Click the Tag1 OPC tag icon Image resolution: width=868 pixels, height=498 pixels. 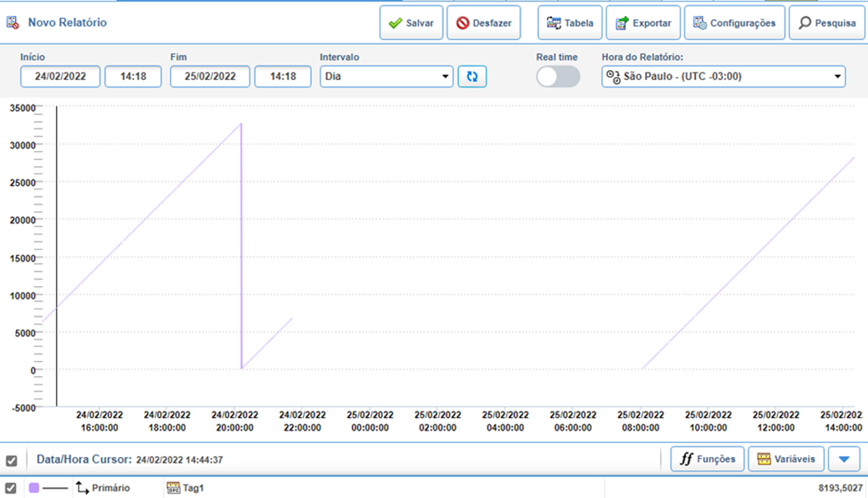174,488
